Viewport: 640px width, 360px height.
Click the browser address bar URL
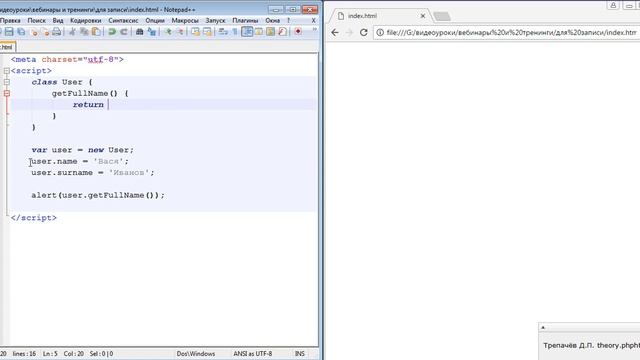coord(511,32)
